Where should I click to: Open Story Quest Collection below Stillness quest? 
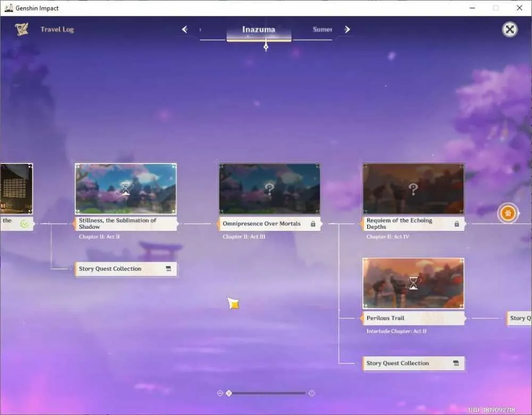click(126, 269)
